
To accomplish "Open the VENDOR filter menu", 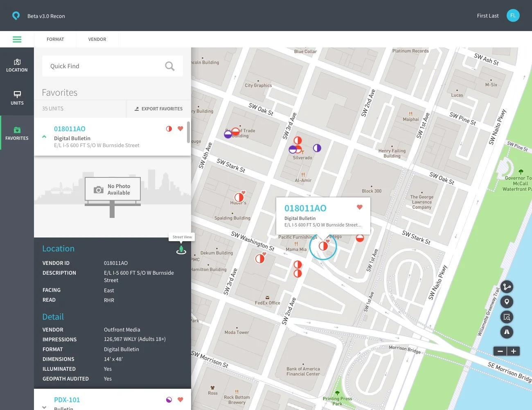I will (97, 39).
